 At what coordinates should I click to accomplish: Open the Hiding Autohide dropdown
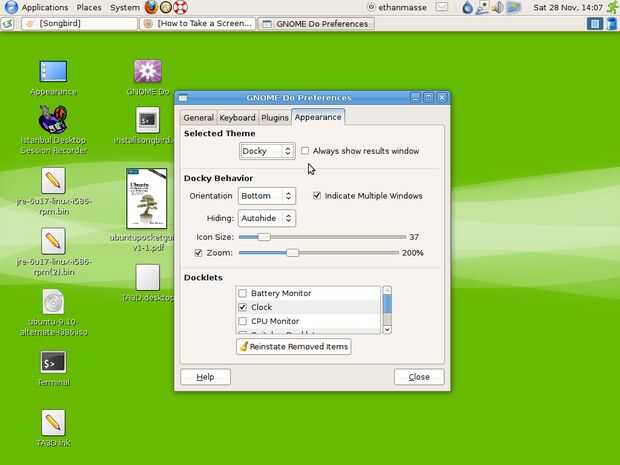(x=267, y=218)
